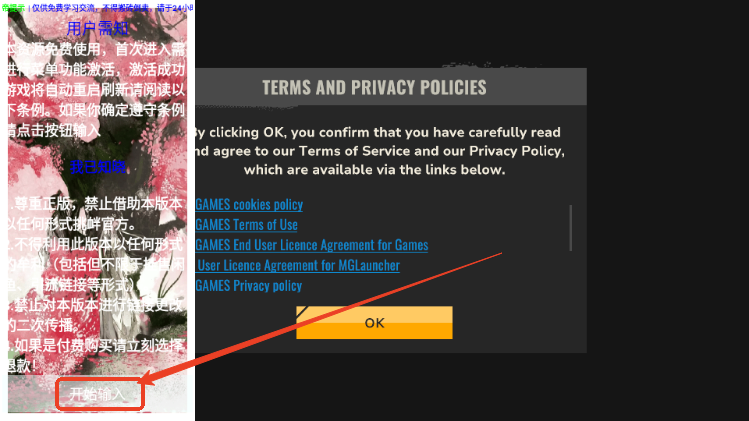The height and width of the screenshot is (421, 749).
Task: Click the policy links scrollbar
Action: [x=570, y=228]
